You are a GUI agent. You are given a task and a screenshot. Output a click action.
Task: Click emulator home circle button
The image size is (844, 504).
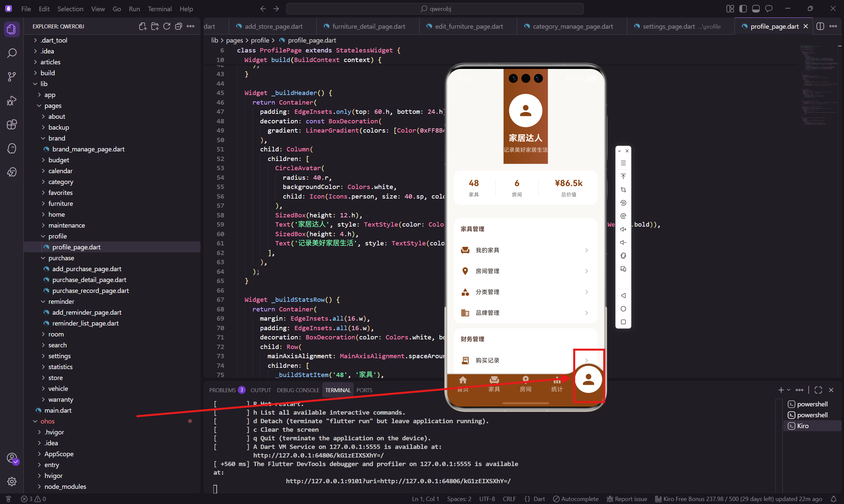623,309
